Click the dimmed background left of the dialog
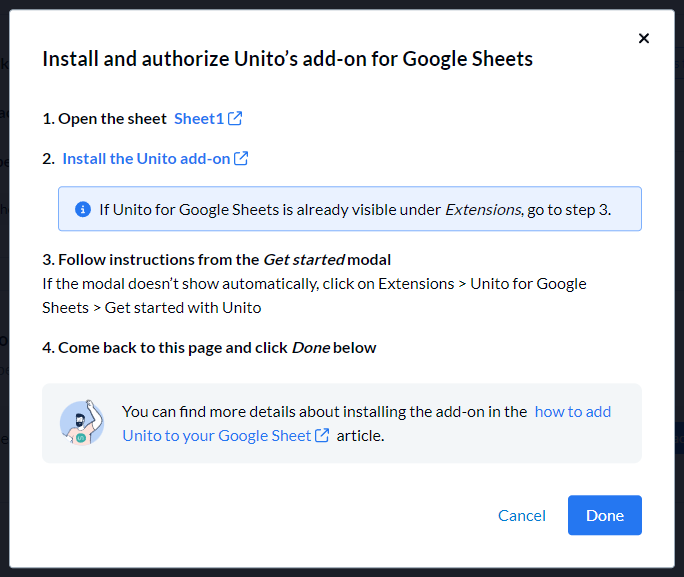 coord(4,300)
